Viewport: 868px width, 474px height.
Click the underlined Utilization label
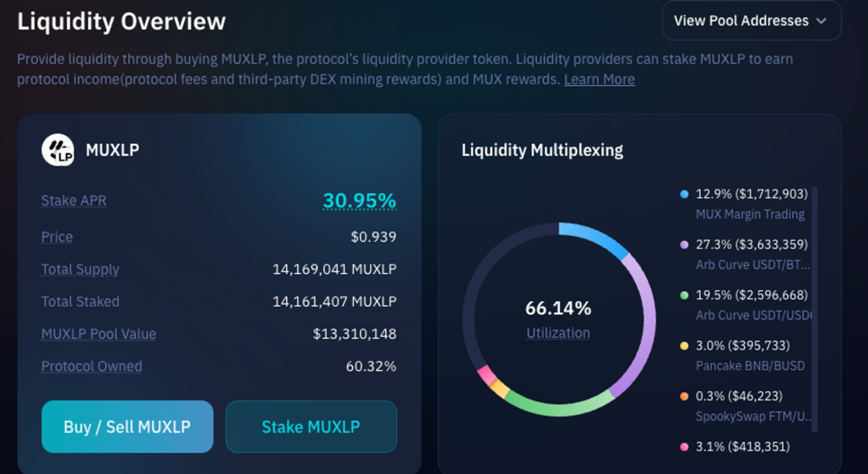[x=558, y=333]
